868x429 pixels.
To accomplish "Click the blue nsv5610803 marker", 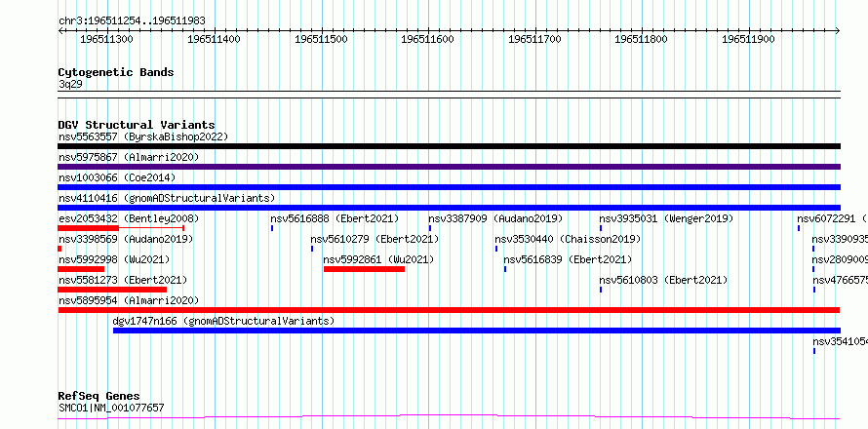I will 601,290.
